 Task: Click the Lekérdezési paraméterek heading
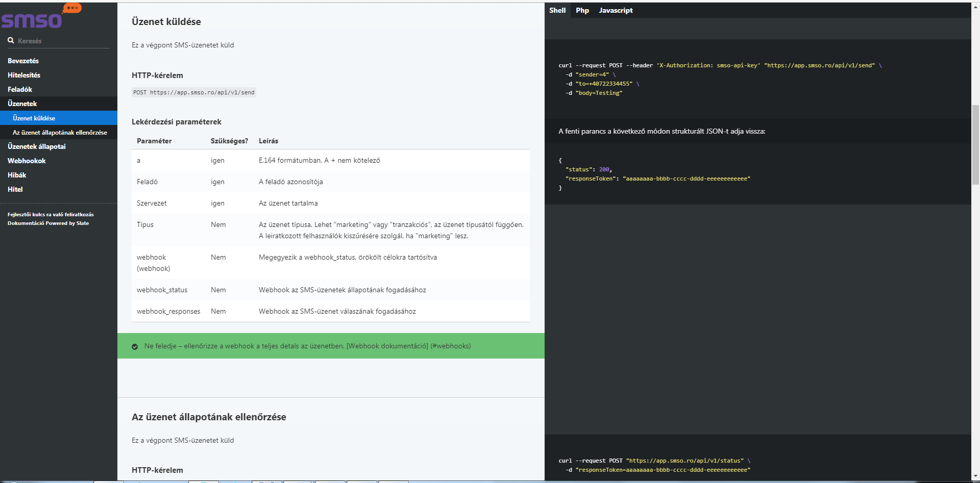point(177,122)
